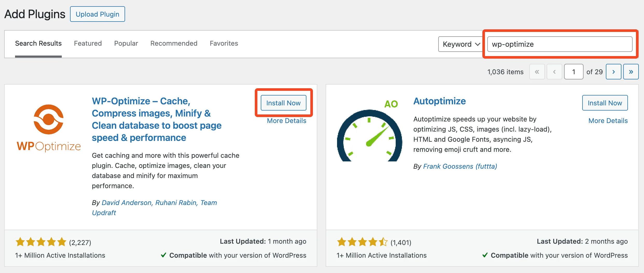Click the 1,036 items count text
Screen dimensions: 644x273
click(x=505, y=72)
